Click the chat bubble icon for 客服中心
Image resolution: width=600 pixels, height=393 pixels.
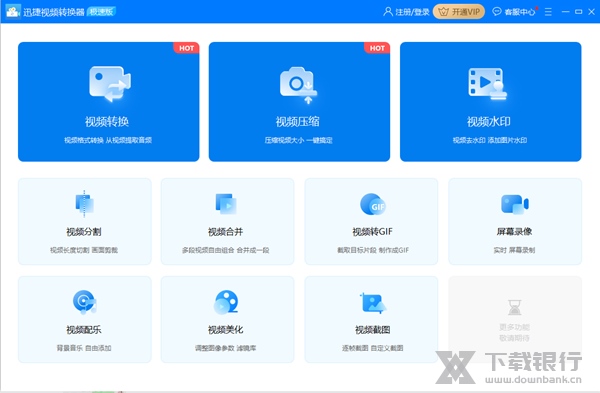(x=497, y=11)
